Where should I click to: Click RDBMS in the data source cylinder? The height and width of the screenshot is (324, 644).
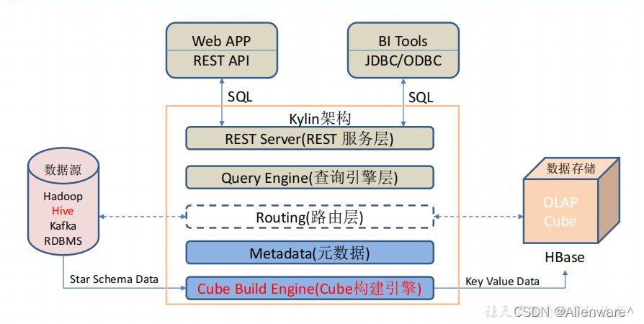point(63,241)
